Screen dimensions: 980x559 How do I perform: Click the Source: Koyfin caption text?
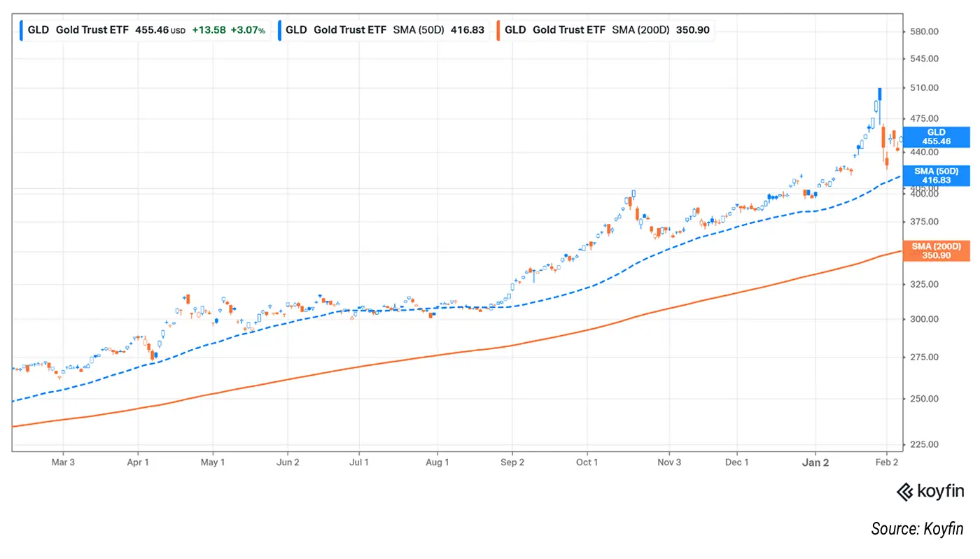(917, 529)
